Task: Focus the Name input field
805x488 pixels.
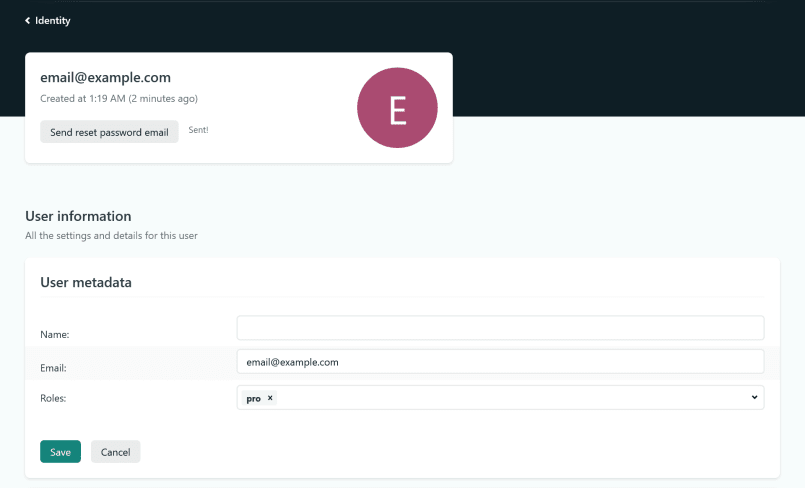Action: point(500,328)
